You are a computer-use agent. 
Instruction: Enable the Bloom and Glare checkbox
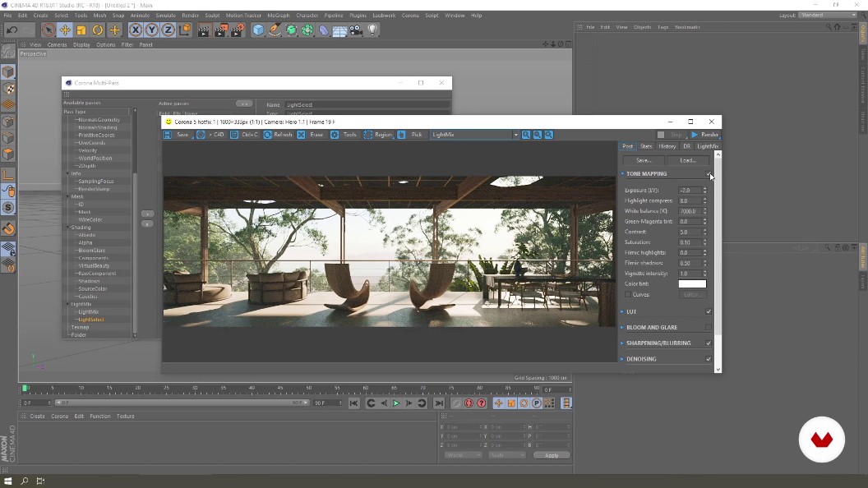709,326
